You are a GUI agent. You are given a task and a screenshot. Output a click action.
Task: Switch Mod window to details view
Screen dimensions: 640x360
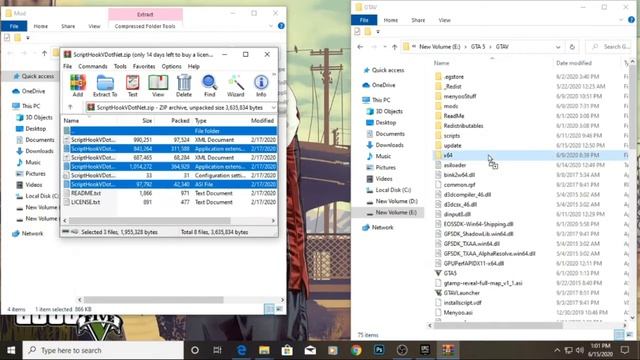269,309
